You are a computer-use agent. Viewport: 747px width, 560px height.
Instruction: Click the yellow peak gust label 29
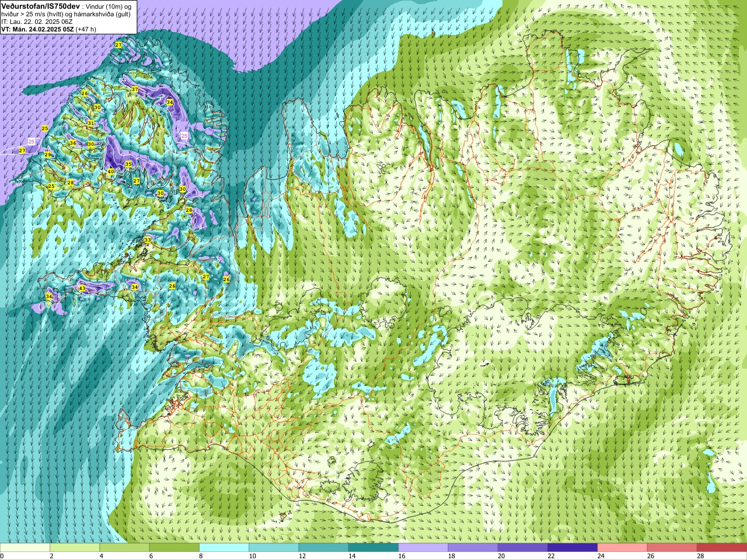point(48,155)
